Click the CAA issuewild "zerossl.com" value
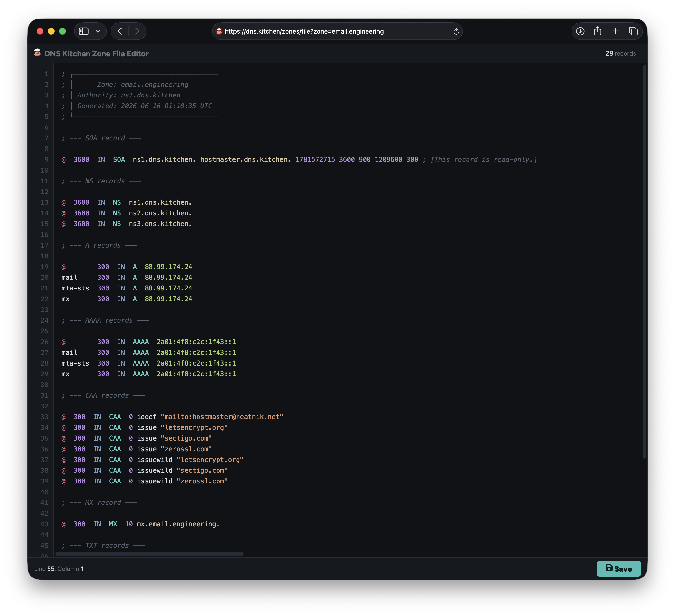Viewport: 675px width, 616px height. (x=202, y=481)
